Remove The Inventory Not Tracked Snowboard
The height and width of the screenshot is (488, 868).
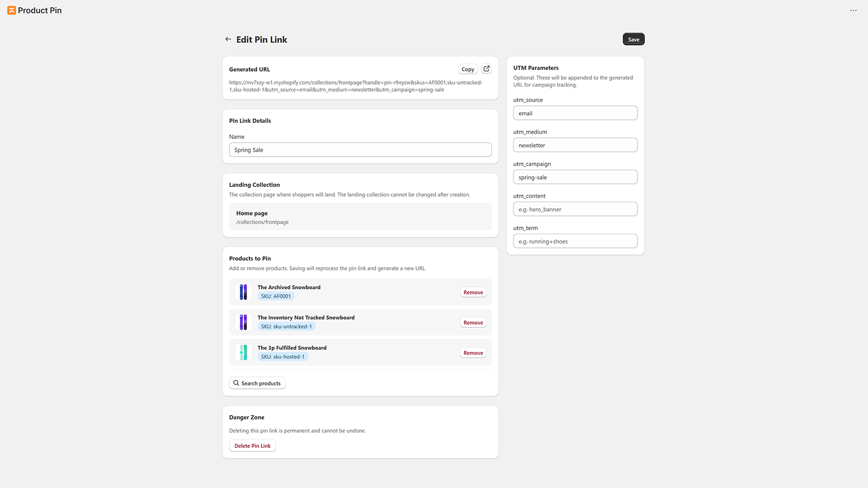pos(473,323)
